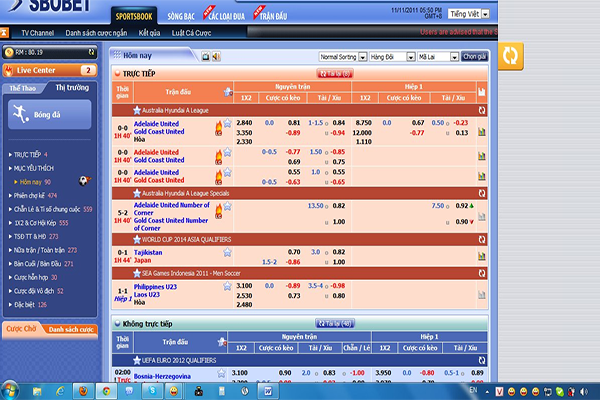Image resolution: width=600 pixels, height=400 pixels.
Task: Click the Tải lại button in TRỰC TIẾP
Action: pyautogui.click(x=335, y=73)
